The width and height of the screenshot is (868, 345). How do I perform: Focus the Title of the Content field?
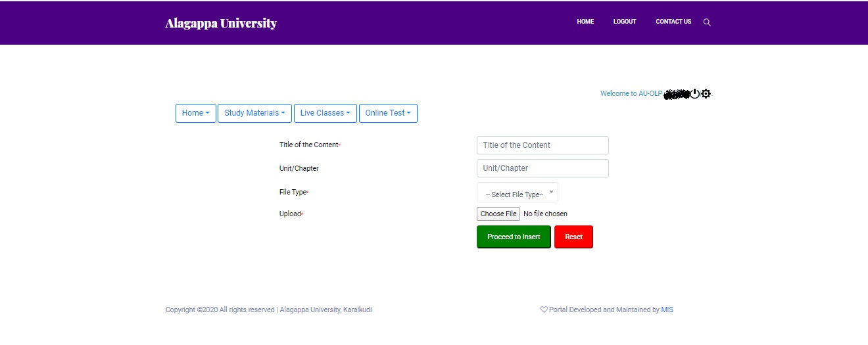click(542, 145)
